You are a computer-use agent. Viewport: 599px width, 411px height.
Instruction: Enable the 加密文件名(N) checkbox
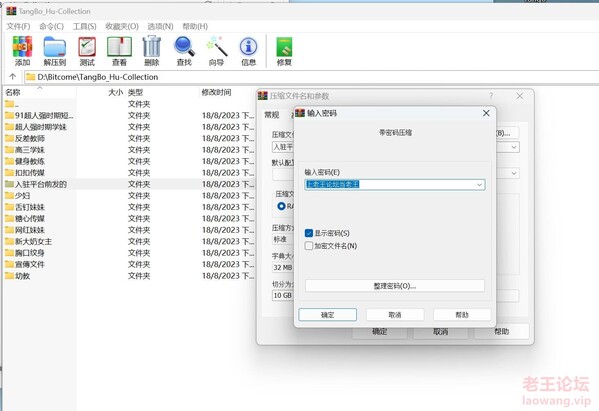[309, 246]
